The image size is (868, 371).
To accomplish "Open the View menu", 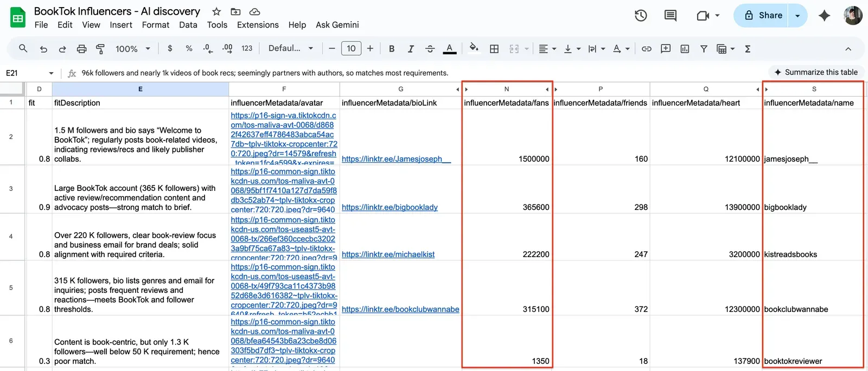I will tap(91, 25).
